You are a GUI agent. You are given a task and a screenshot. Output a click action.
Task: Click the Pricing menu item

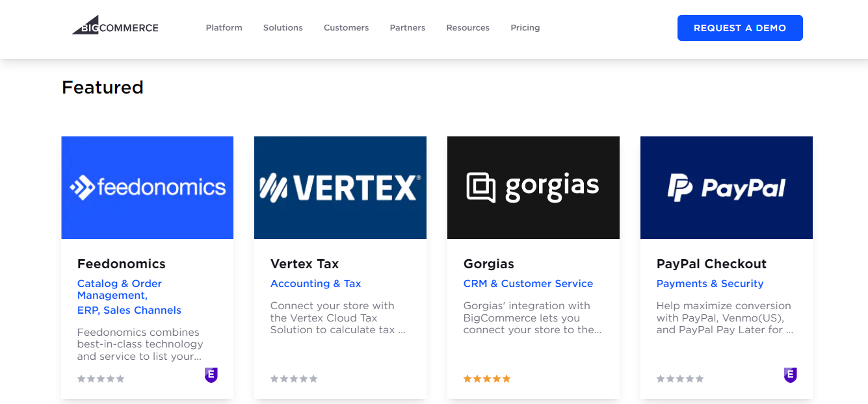pyautogui.click(x=525, y=27)
